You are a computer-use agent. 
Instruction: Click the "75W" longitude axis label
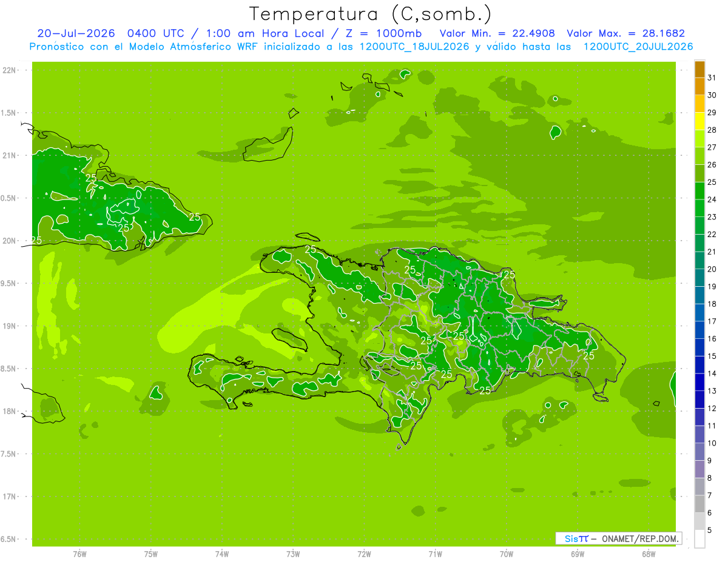[151, 554]
